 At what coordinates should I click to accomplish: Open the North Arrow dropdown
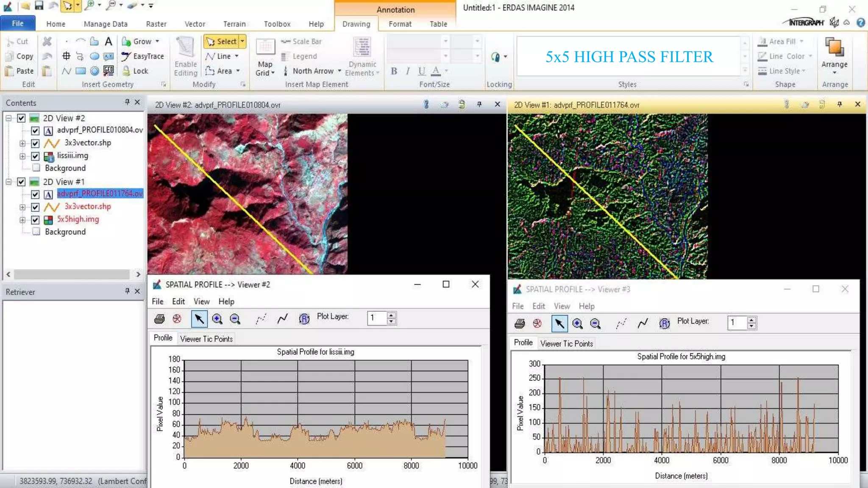(x=340, y=71)
